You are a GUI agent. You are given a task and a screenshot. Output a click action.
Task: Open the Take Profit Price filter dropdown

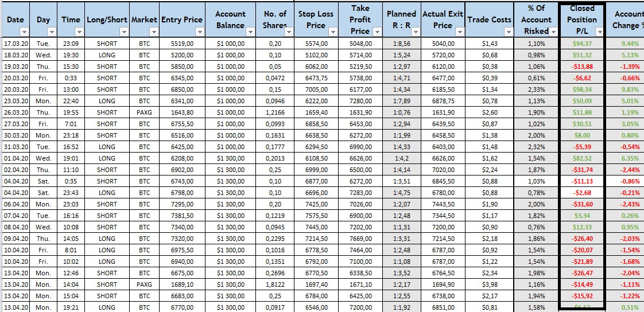point(377,32)
